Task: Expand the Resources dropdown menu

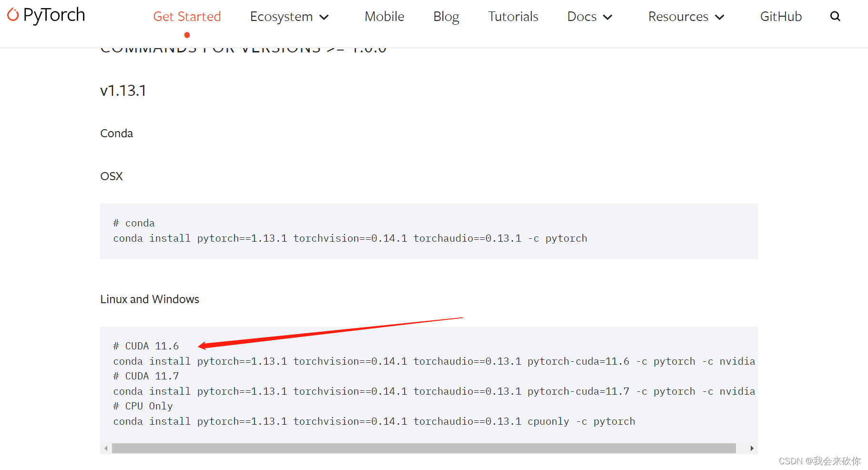Action: click(686, 17)
